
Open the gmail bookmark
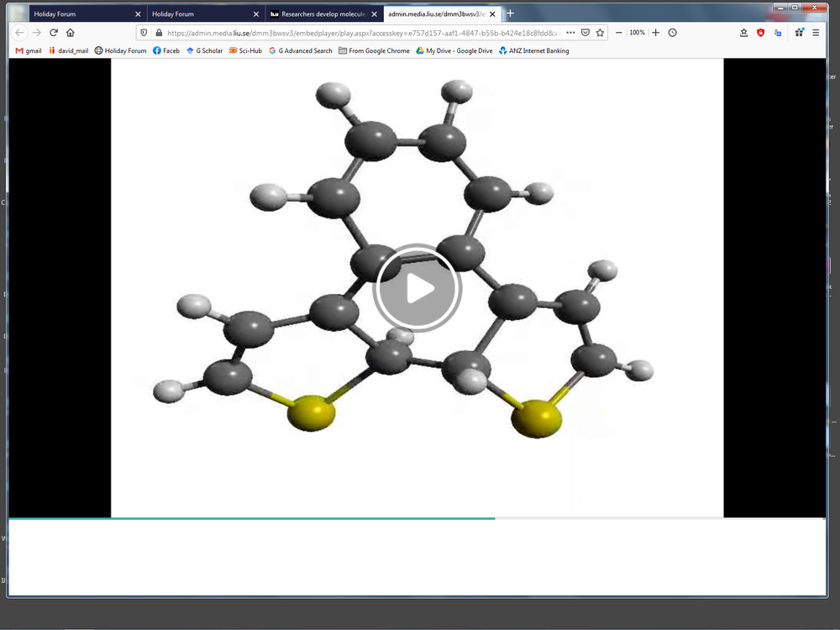(x=29, y=50)
